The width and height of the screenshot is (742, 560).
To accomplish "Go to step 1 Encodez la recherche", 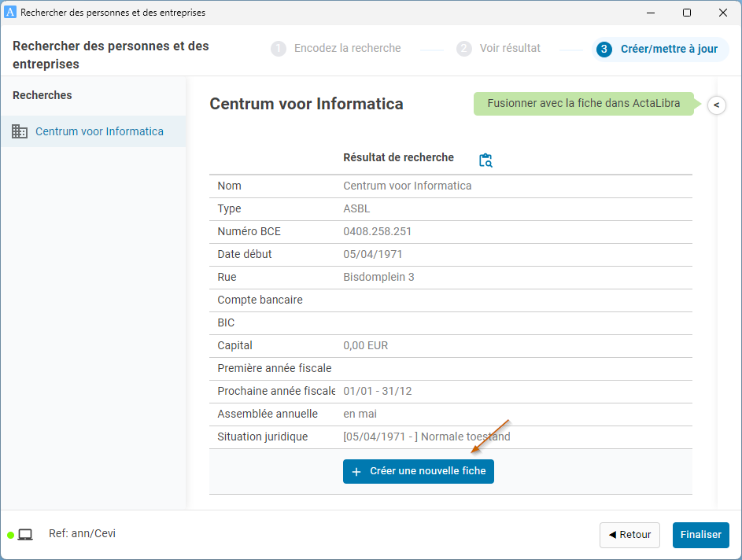I will (336, 48).
